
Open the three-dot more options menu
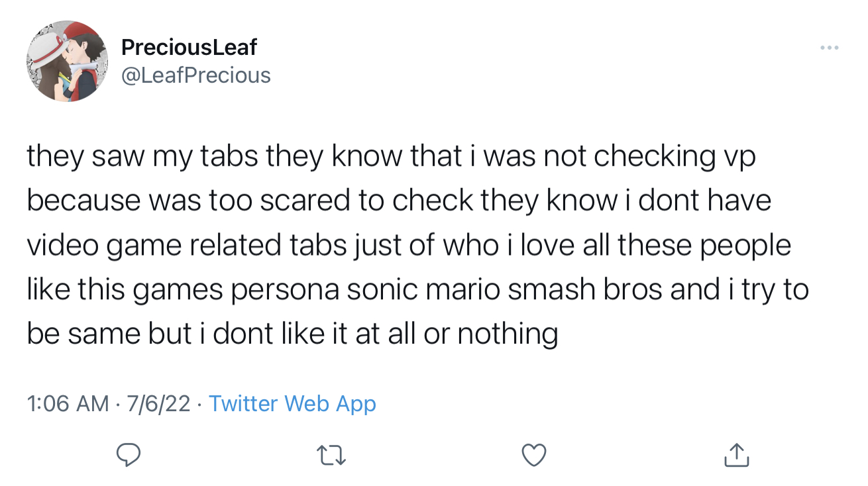tap(829, 48)
